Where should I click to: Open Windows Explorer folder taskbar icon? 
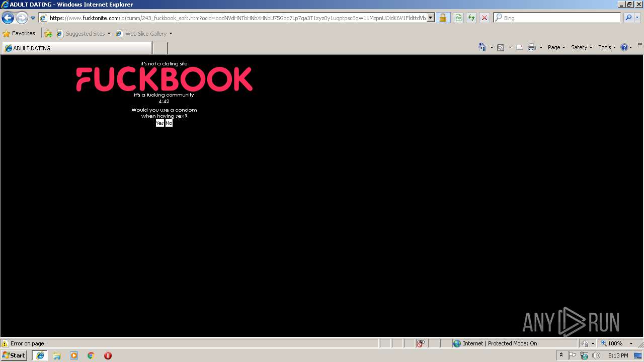point(57,355)
